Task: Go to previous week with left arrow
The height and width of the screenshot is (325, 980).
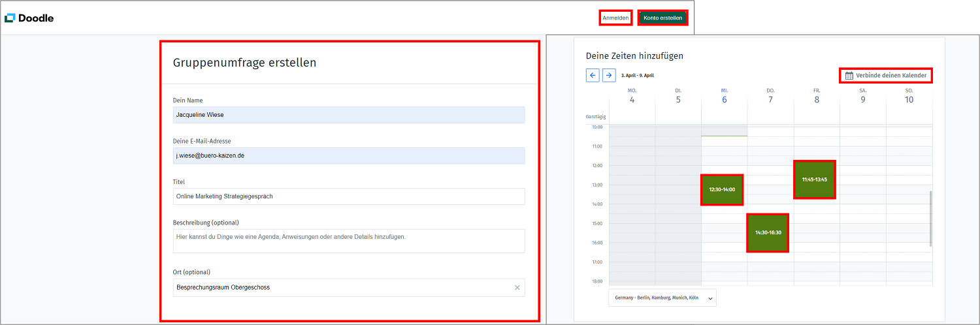Action: tap(593, 75)
